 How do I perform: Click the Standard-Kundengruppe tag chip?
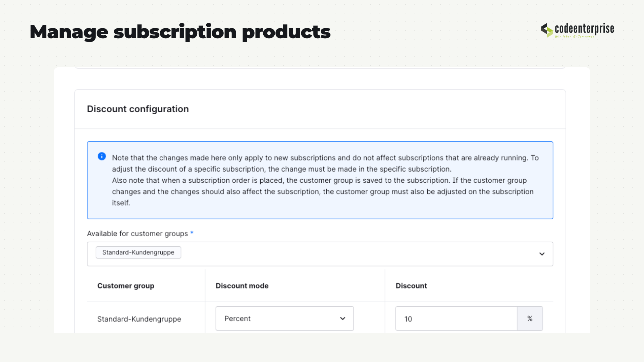138,252
